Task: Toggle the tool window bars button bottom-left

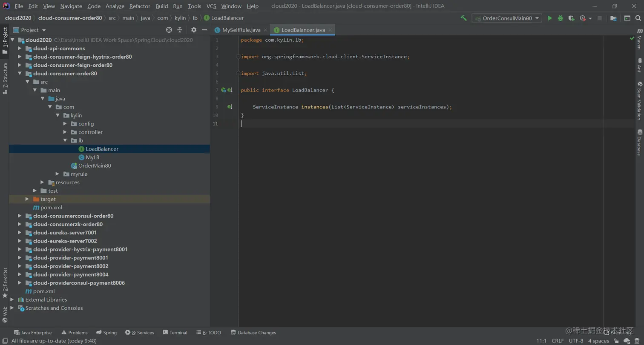Action: 5,341
